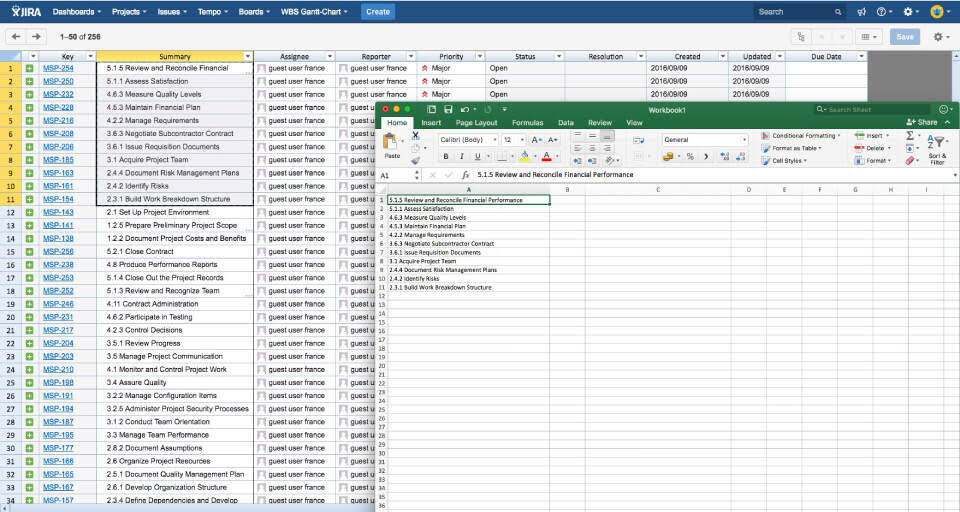Toggle Italic formatting in Excel
This screenshot has width=960, height=512.
[462, 157]
